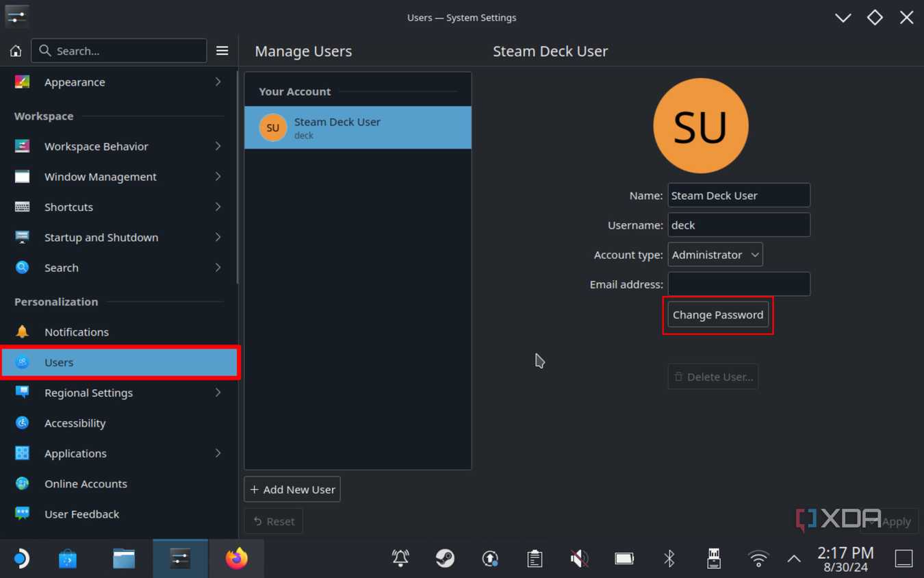Open Wi-Fi network tray icon
The image size is (924, 578).
point(758,559)
